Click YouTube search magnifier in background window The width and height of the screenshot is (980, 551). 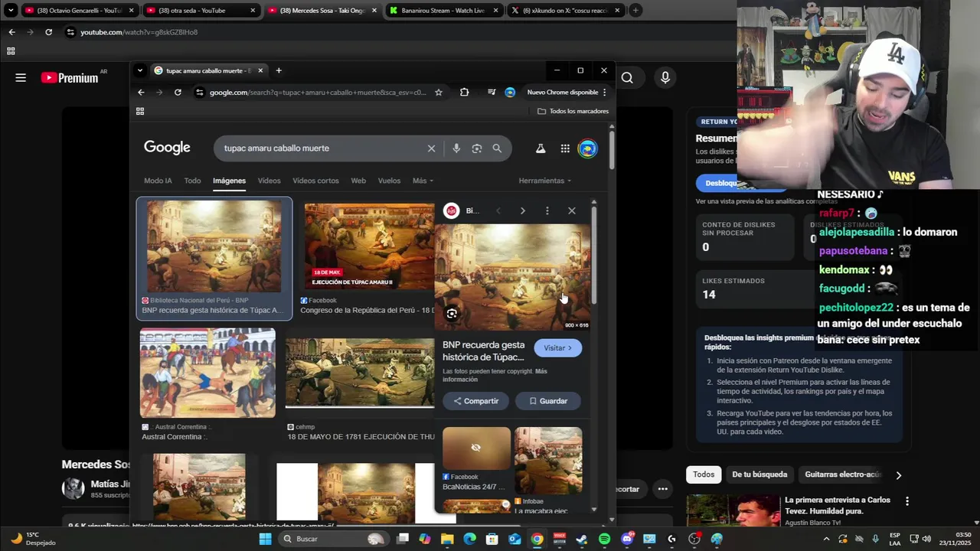click(627, 77)
